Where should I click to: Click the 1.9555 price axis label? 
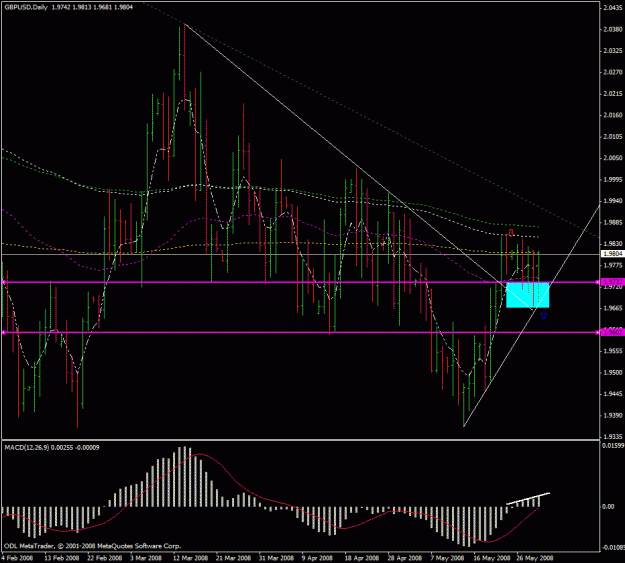pyautogui.click(x=613, y=351)
